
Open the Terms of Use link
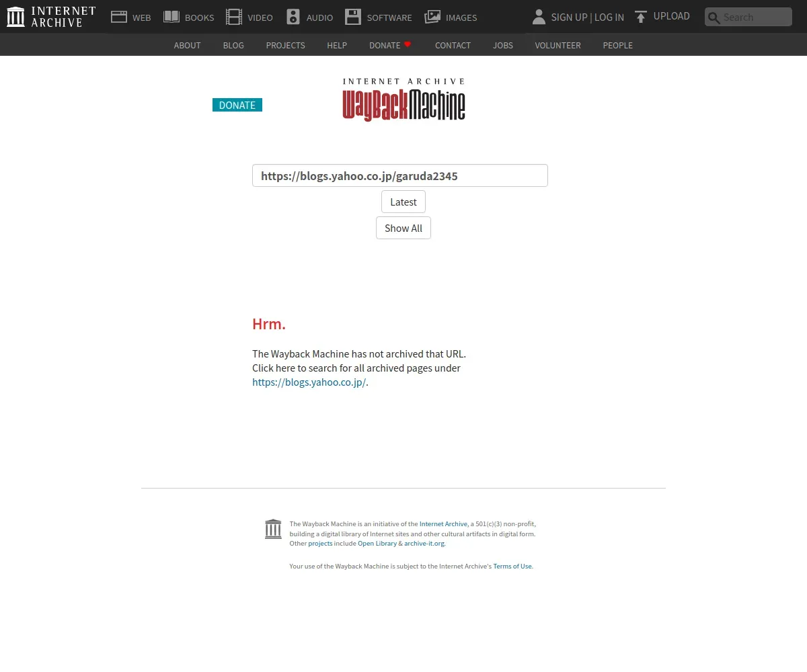click(512, 566)
